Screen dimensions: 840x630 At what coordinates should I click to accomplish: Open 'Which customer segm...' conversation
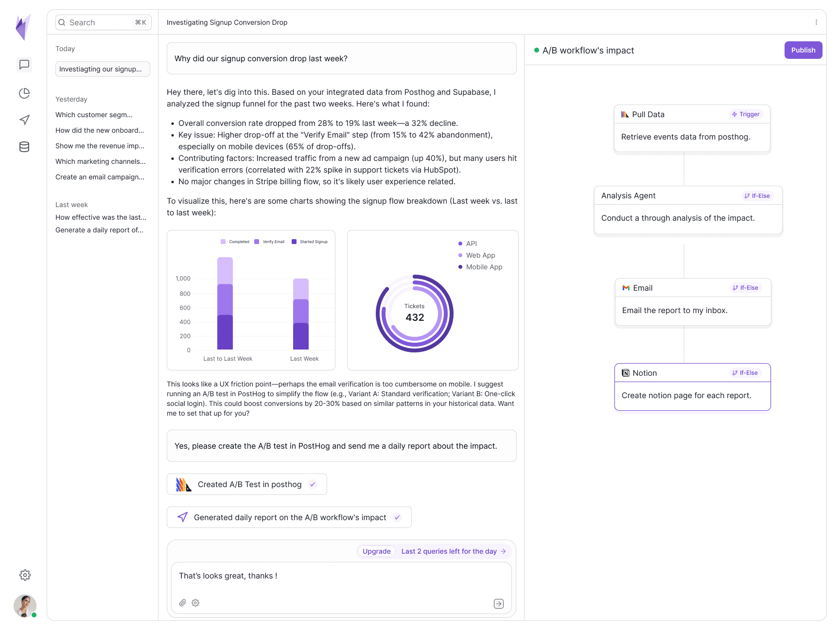[x=94, y=115]
